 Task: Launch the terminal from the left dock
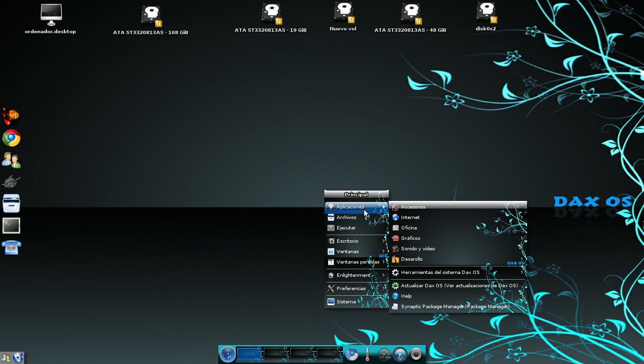pyautogui.click(x=11, y=226)
